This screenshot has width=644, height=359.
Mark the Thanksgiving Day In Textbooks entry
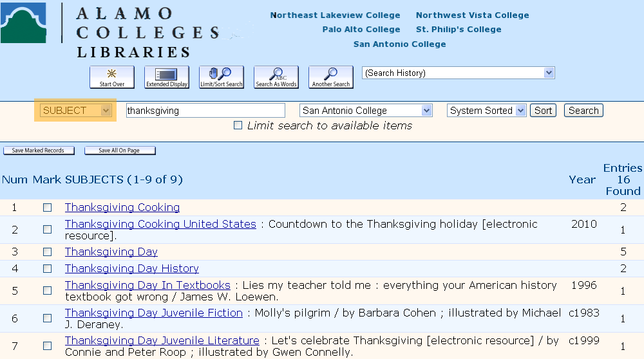47,291
